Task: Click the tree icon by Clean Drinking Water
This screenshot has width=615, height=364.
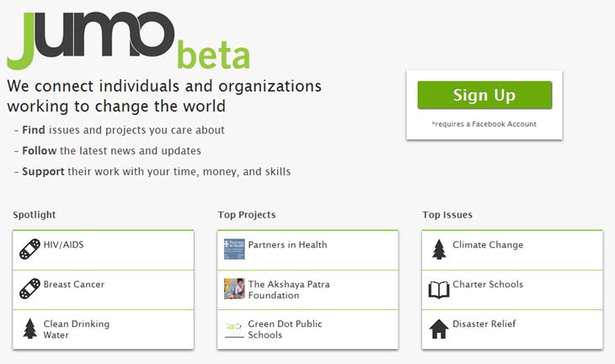Action: tap(29, 329)
